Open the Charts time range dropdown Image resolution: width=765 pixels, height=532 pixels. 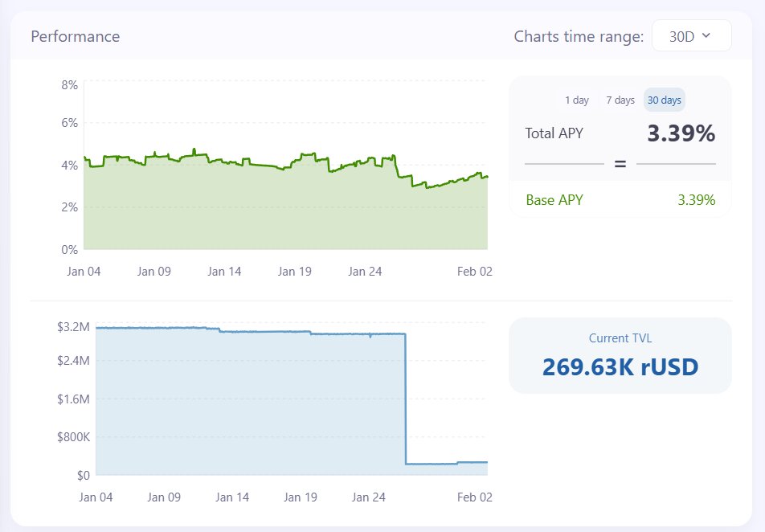coord(691,35)
